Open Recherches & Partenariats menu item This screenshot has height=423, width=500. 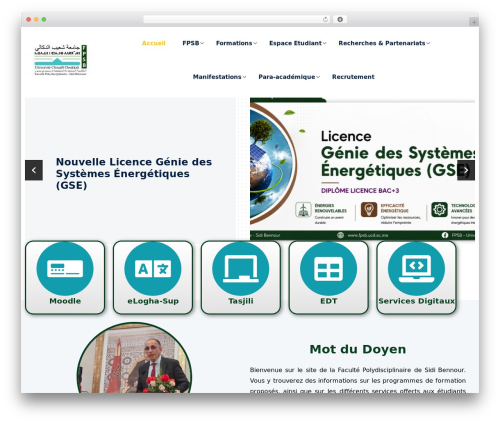(x=382, y=43)
